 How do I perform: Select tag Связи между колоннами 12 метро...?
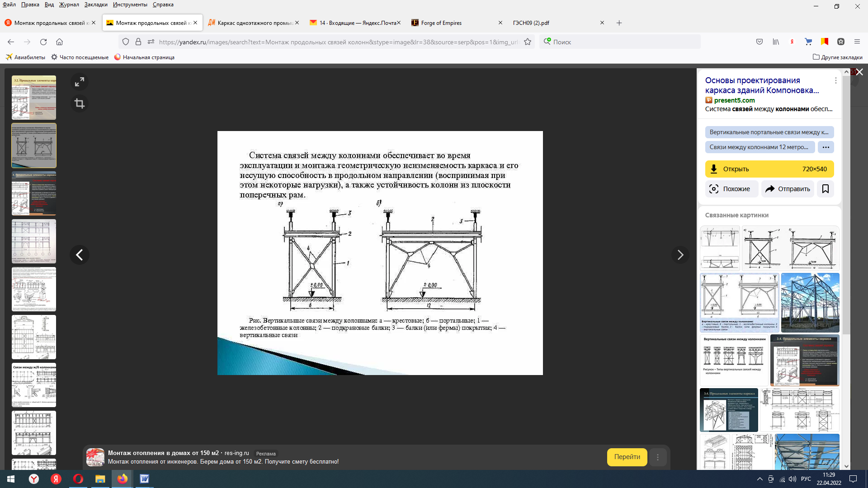tap(760, 147)
